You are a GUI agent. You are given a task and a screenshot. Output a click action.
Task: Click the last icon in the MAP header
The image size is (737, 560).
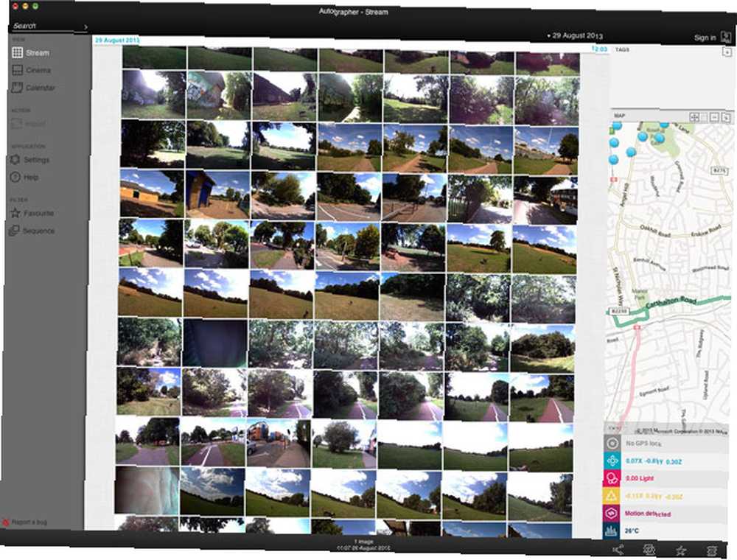pos(726,117)
